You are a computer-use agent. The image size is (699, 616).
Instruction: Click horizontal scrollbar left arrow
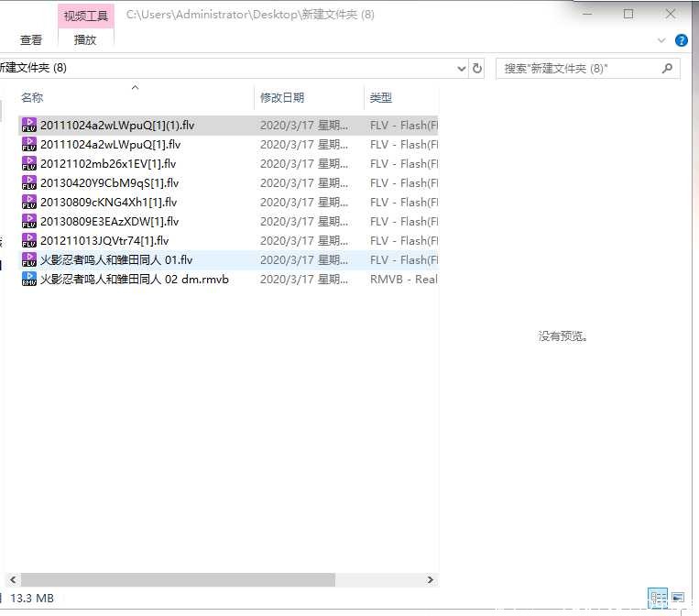(13, 579)
